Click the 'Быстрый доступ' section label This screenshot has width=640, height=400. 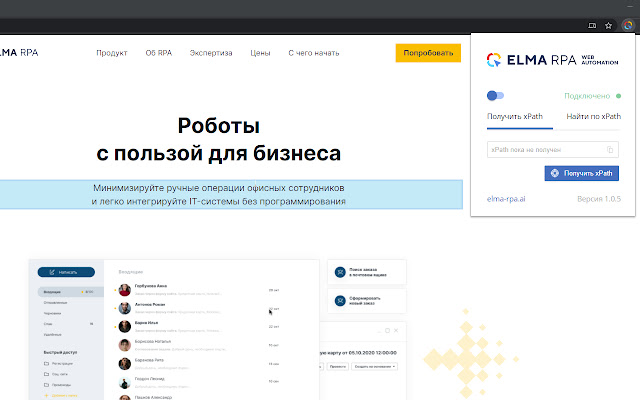click(x=60, y=352)
